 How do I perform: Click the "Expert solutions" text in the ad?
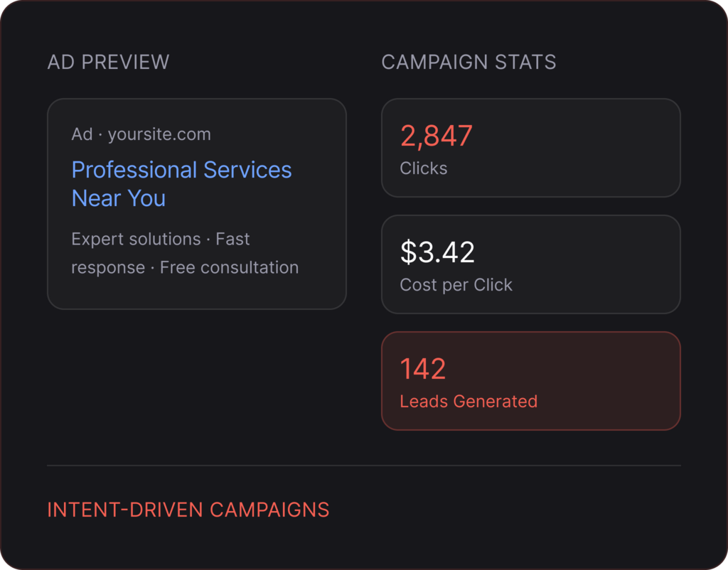136,240
